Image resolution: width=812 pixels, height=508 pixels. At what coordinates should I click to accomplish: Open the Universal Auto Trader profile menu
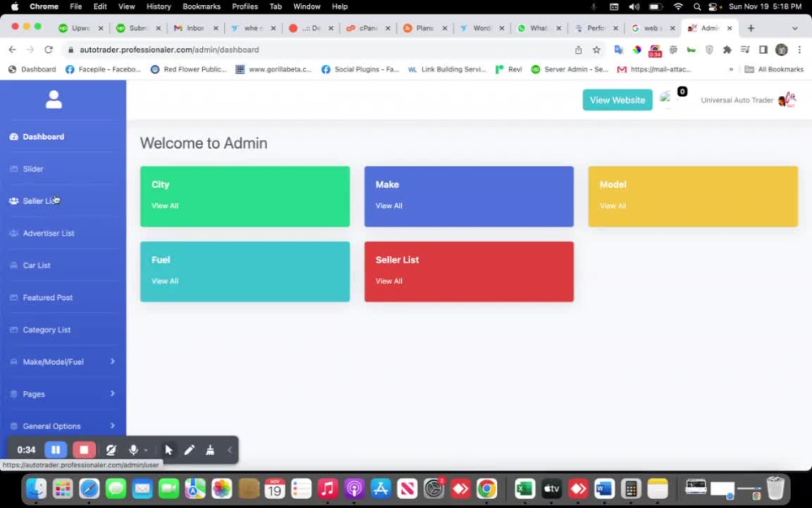(748, 100)
